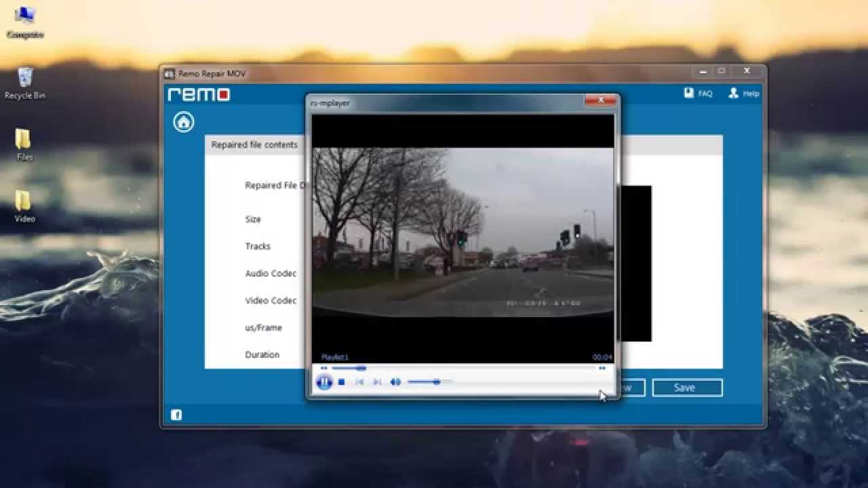Click the Repaired file contents header
Screen dimensions: 868x488
point(254,144)
